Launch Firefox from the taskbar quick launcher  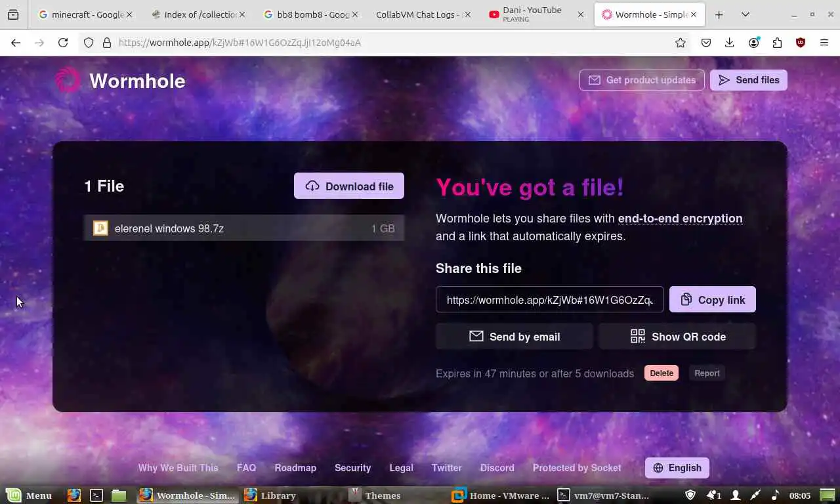[74, 495]
